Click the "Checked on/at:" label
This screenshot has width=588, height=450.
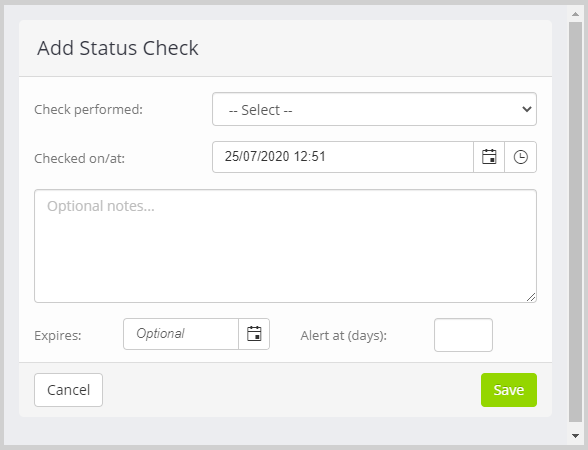coord(80,158)
